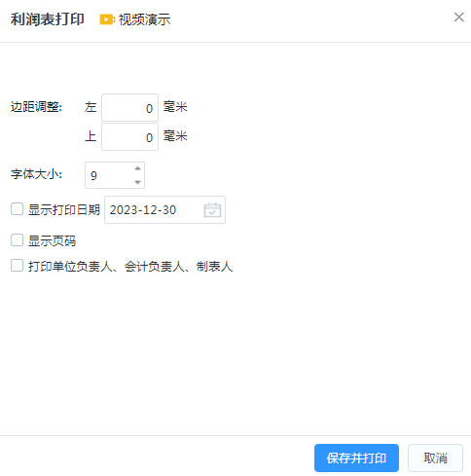471x476 pixels.
Task: Tick the 显示页码 checkbox
Action: point(17,240)
